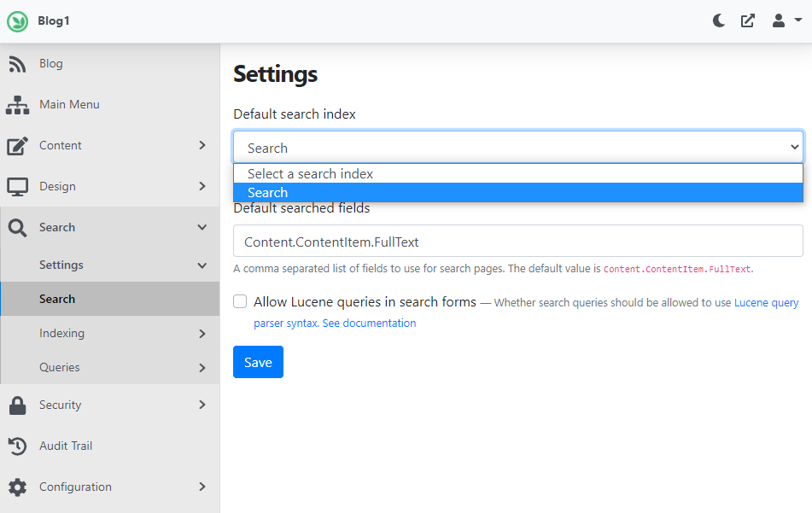Click the Main Menu sitemap icon
The width and height of the screenshot is (812, 513).
pyautogui.click(x=17, y=105)
